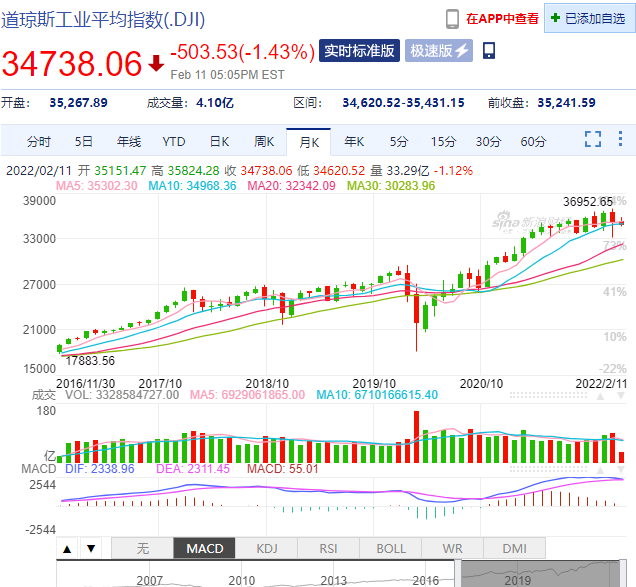Viewport: 636px width, 587px height.
Task: Click the DIF: 2338.96 label
Action: coord(100,469)
